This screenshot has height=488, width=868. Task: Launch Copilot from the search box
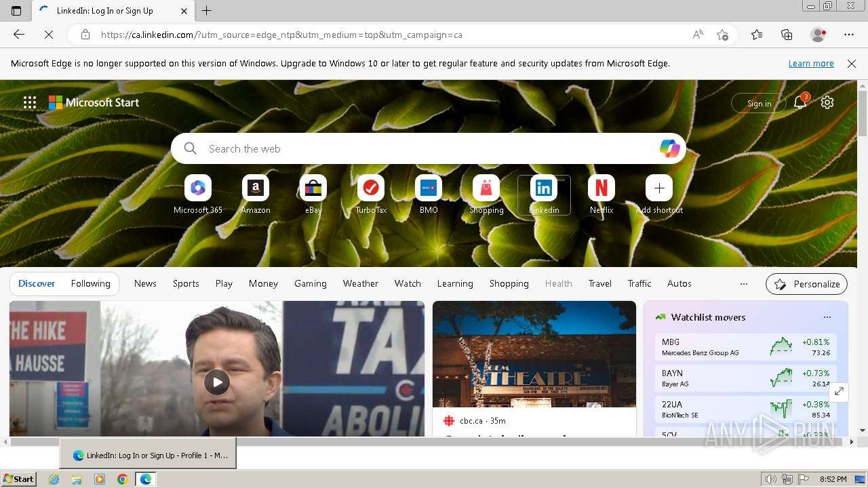[x=669, y=148]
